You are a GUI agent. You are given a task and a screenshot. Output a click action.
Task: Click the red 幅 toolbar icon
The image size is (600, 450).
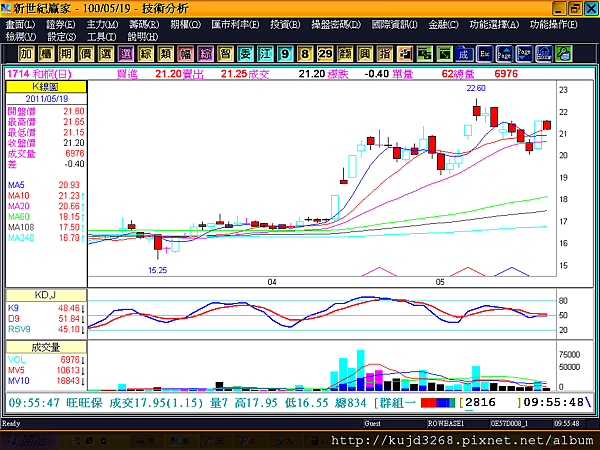(x=185, y=54)
